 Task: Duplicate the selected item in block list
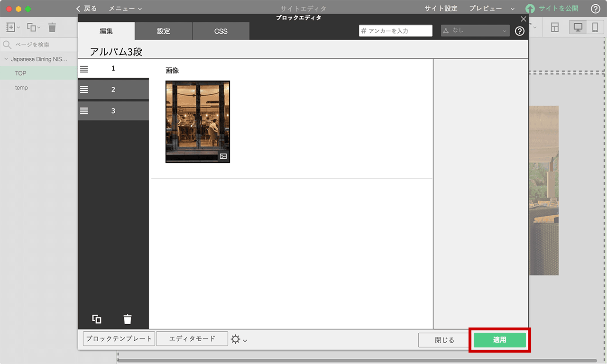click(x=97, y=319)
